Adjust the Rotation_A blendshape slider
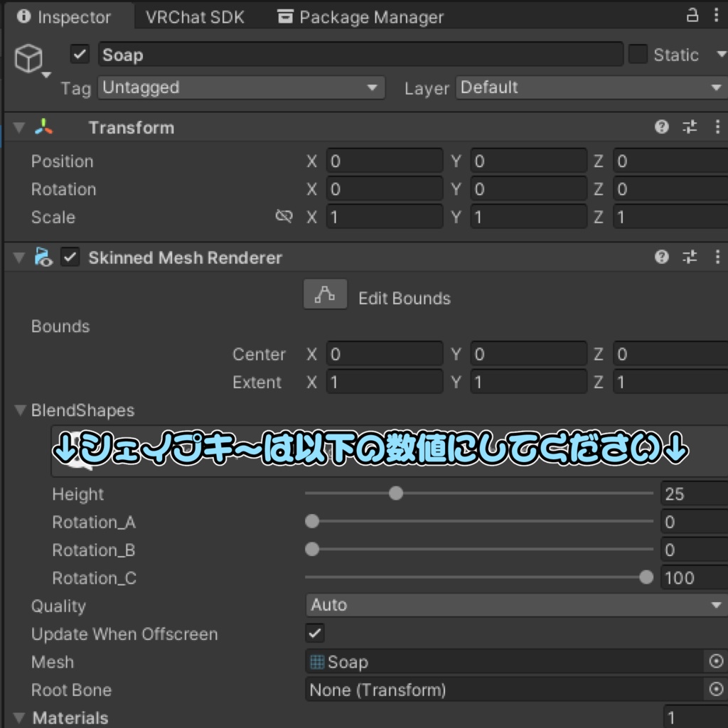The width and height of the screenshot is (728, 728). point(312,521)
